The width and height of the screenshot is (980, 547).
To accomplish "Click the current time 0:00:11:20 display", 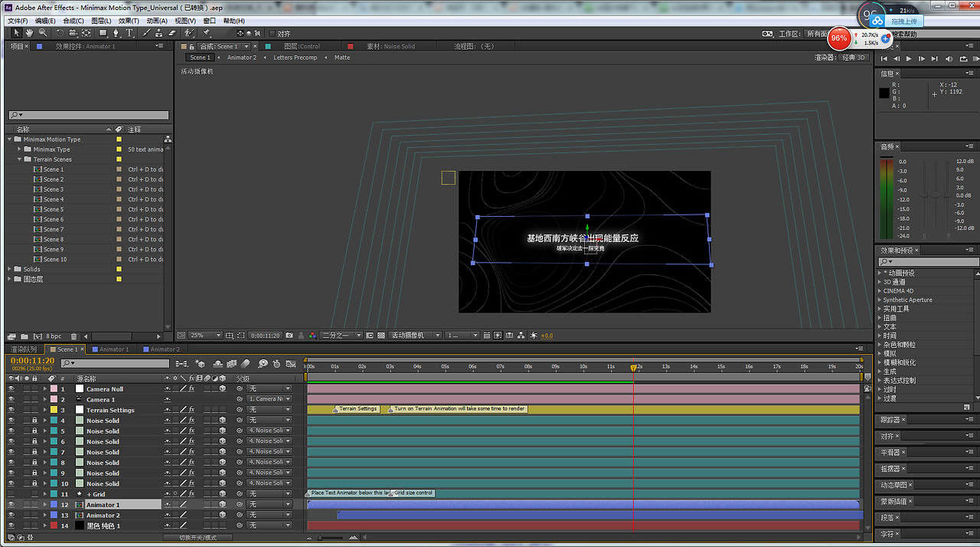I will click(33, 360).
